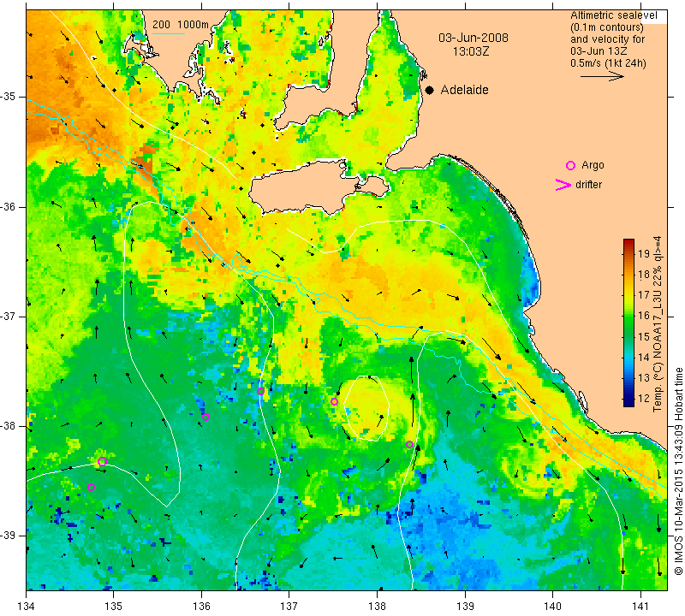Image resolution: width=685 pixels, height=616 pixels.
Task: Click the longitude axis label '141'
Action: (x=640, y=606)
